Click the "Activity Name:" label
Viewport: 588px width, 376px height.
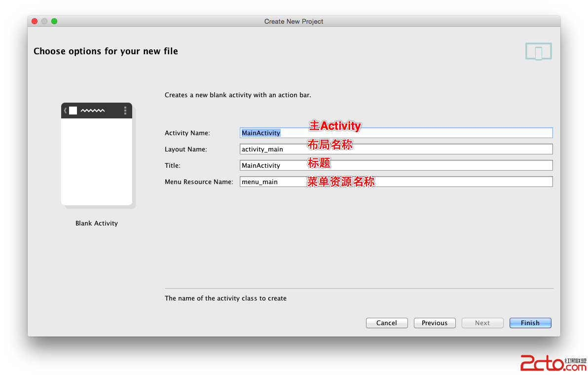[187, 133]
